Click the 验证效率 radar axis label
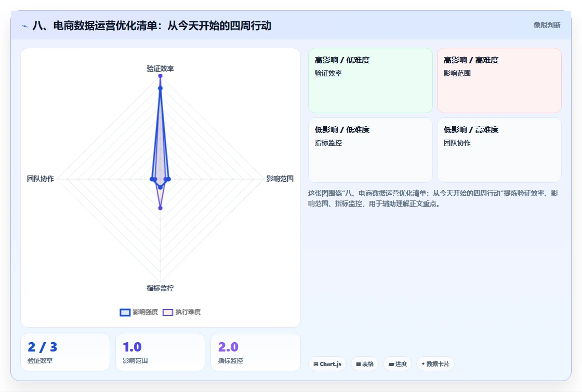The height and width of the screenshot is (392, 582). point(160,69)
